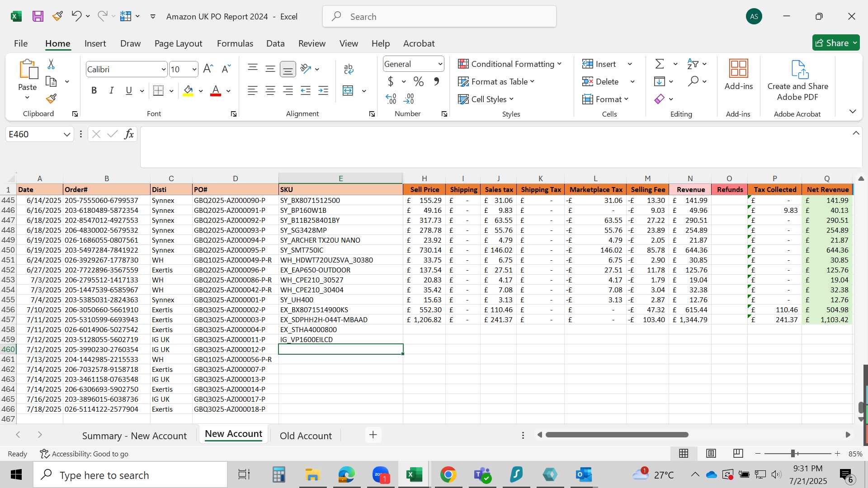Open Summary - New Account sheet

click(x=134, y=436)
